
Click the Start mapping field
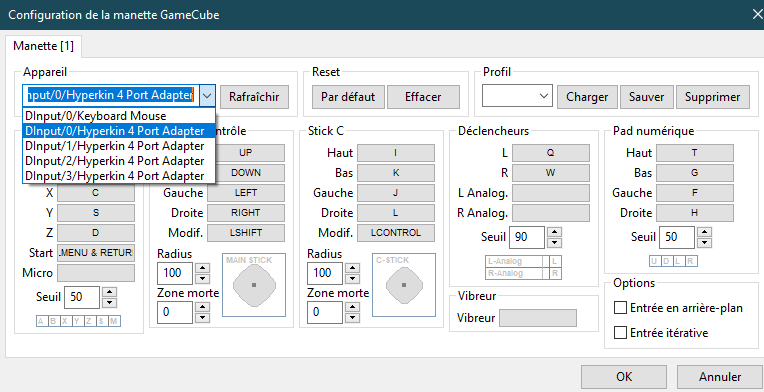pyautogui.click(x=96, y=253)
